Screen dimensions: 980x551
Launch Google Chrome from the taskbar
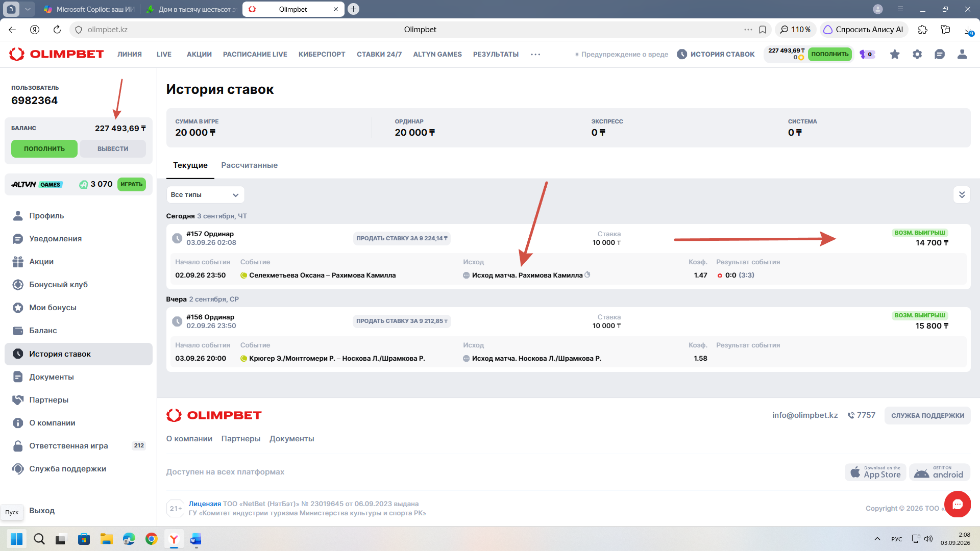151,539
